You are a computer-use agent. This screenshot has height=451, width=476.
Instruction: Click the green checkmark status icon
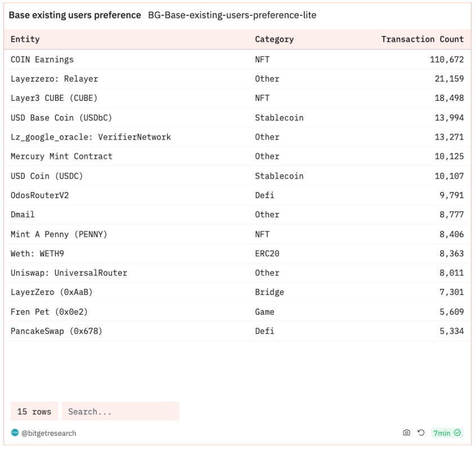click(457, 433)
